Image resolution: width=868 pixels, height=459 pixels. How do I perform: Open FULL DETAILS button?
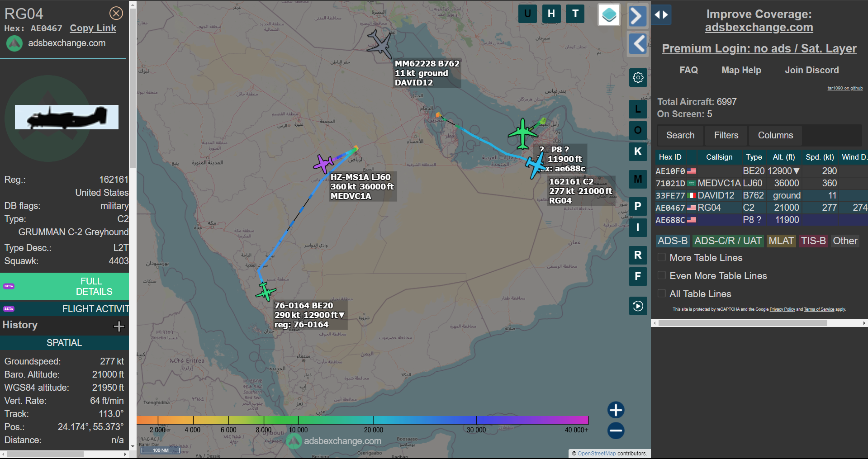(64, 286)
